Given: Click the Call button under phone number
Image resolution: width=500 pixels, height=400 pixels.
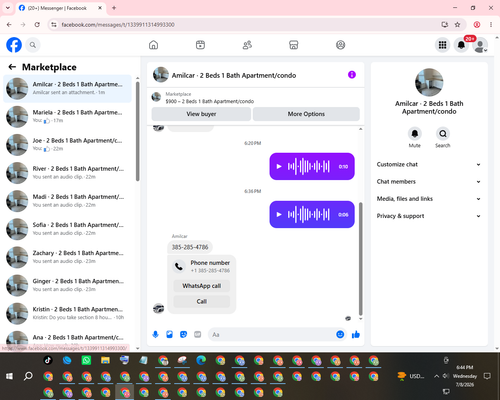Looking at the screenshot, I should [202, 301].
